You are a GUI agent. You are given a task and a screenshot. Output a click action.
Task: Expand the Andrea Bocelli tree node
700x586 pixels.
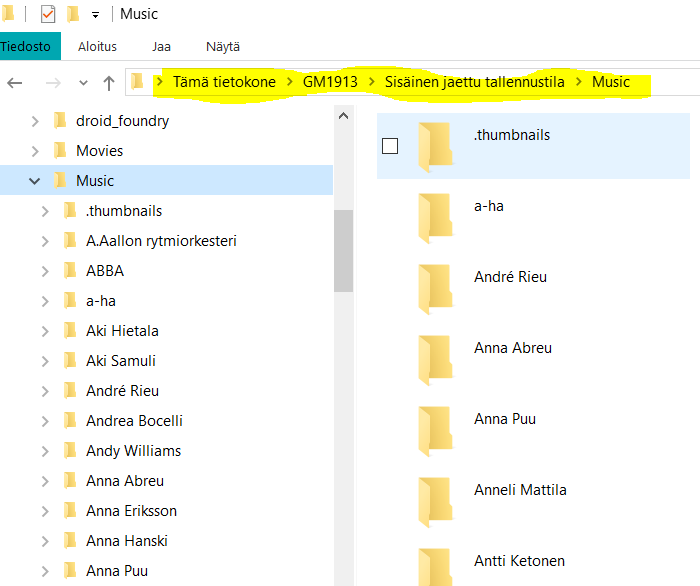pyautogui.click(x=45, y=421)
